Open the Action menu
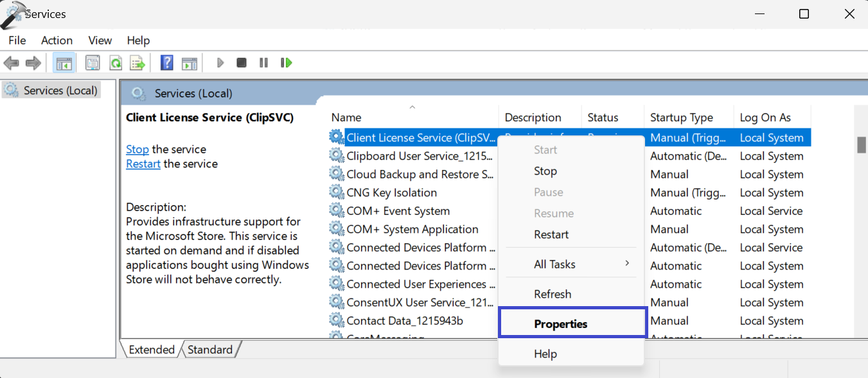This screenshot has width=868, height=378. tap(57, 40)
